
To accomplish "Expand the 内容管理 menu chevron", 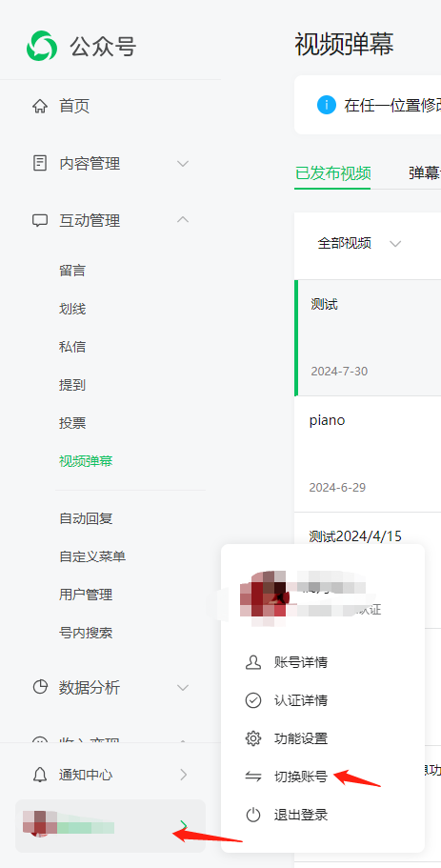I will 183,164.
